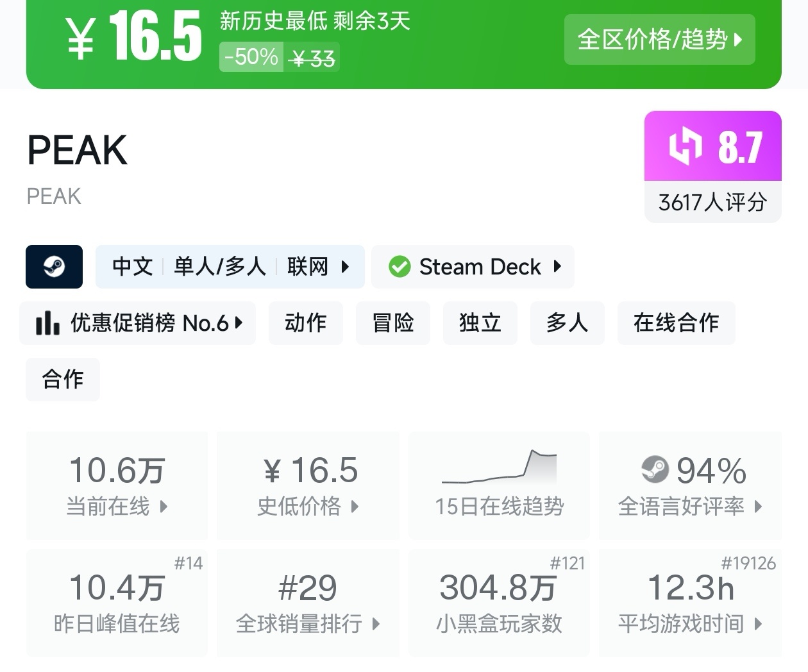Open 平均游戏时间 12.3h details
Screen dimensions: 808x672
(x=690, y=603)
